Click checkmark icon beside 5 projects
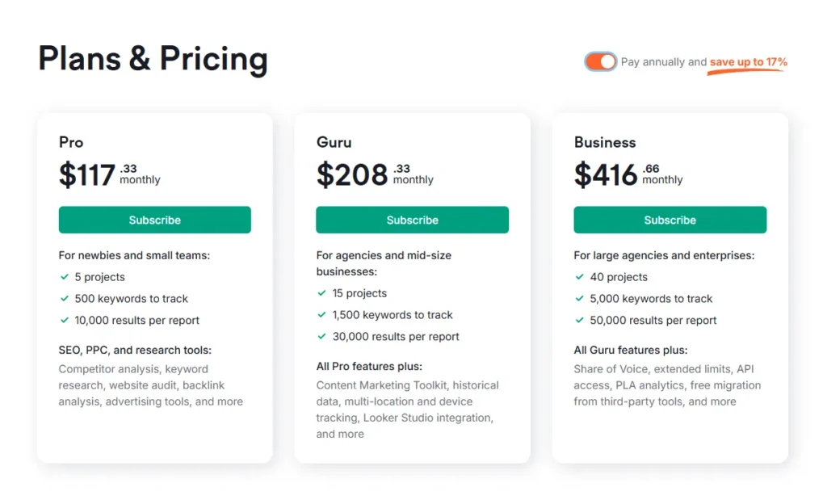The width and height of the screenshot is (827, 504). 65,277
